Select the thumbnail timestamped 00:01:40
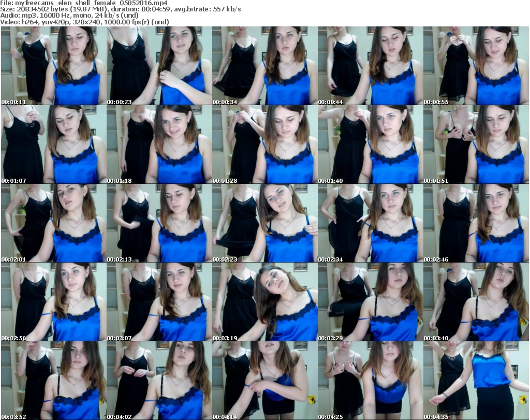Image resolution: width=530 pixels, height=420 pixels. coord(371,144)
